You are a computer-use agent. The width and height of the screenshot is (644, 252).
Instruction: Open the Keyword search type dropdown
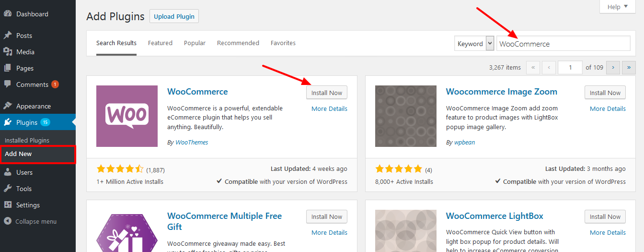point(474,43)
